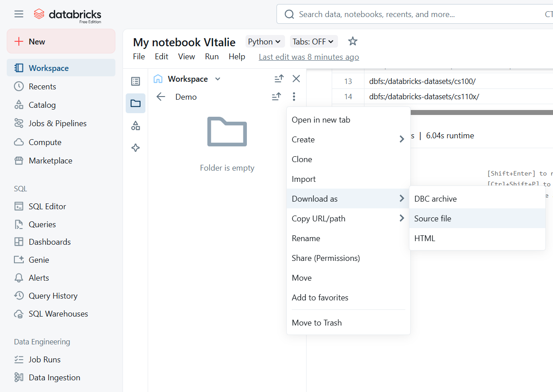Image resolution: width=553 pixels, height=392 pixels.
Task: Click the search data input field
Action: point(415,14)
